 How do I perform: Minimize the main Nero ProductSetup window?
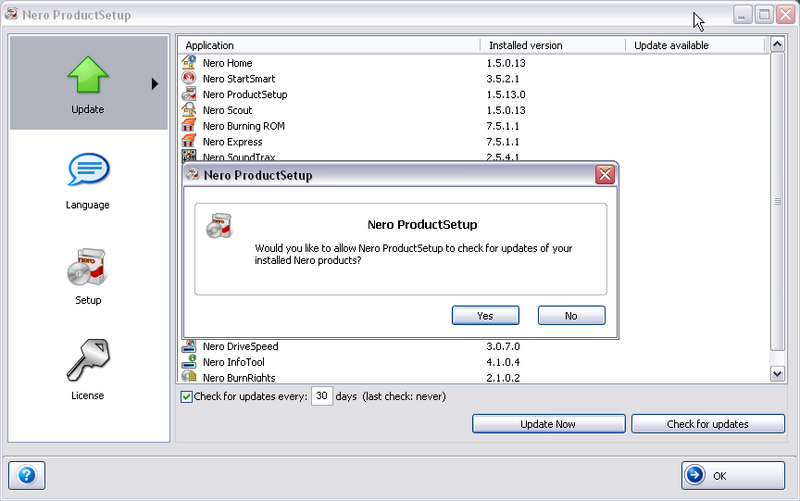743,14
